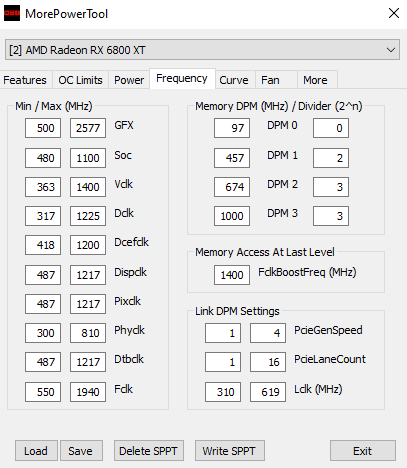Image resolution: width=407 pixels, height=468 pixels.
Task: Expand the GPU selection dropdown arrow
Action: point(391,50)
